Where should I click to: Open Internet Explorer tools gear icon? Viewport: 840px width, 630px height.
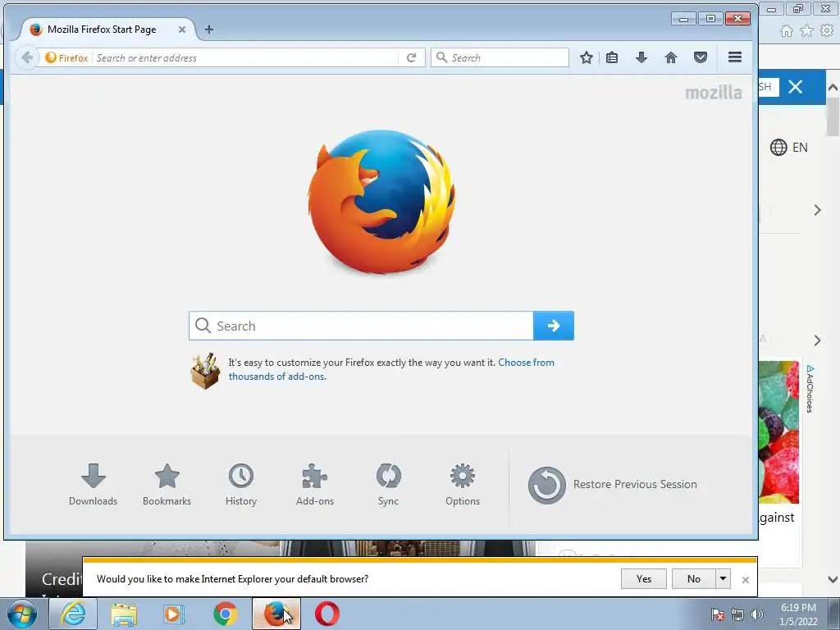pyautogui.click(x=827, y=31)
